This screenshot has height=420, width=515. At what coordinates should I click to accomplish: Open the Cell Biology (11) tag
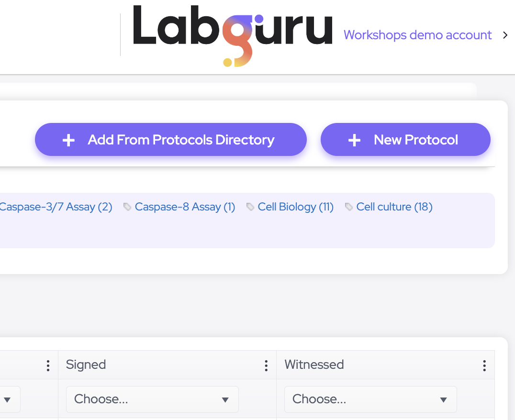295,207
